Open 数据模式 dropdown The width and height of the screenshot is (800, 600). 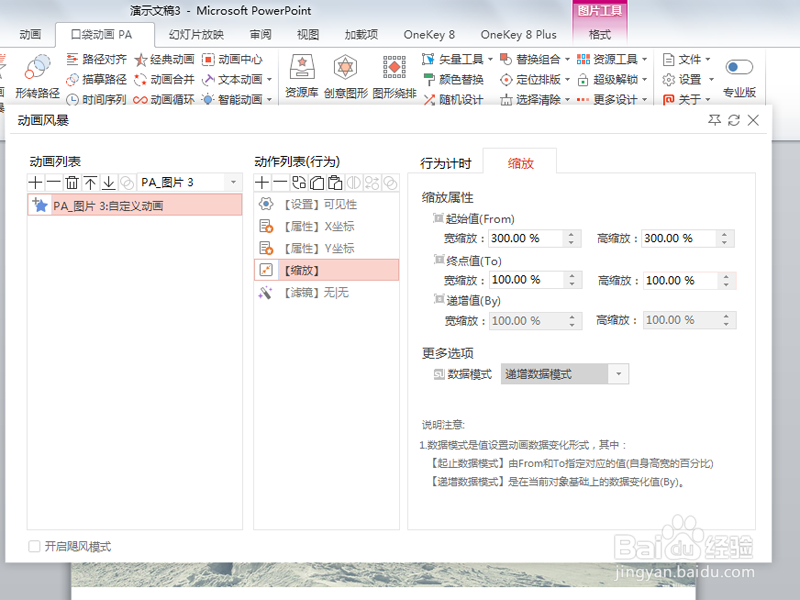(x=618, y=374)
